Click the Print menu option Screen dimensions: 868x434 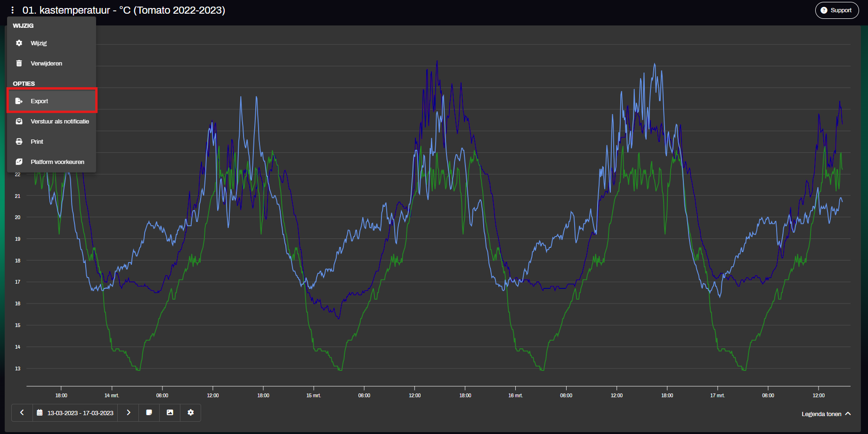37,142
